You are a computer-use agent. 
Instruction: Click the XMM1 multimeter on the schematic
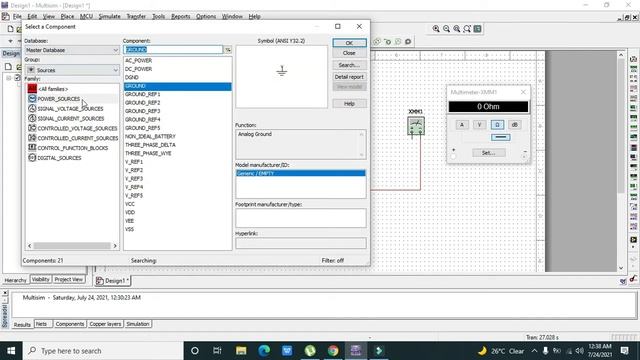coord(416,126)
